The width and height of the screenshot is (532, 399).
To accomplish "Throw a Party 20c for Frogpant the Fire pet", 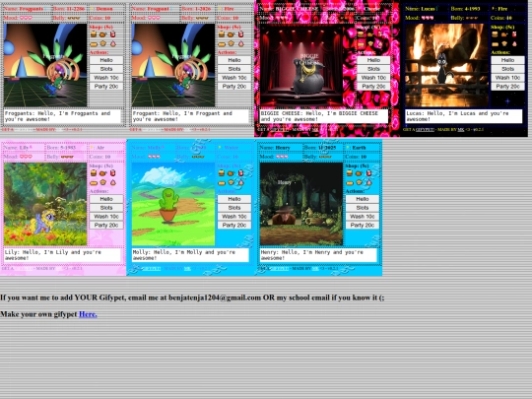I will pyautogui.click(x=234, y=87).
